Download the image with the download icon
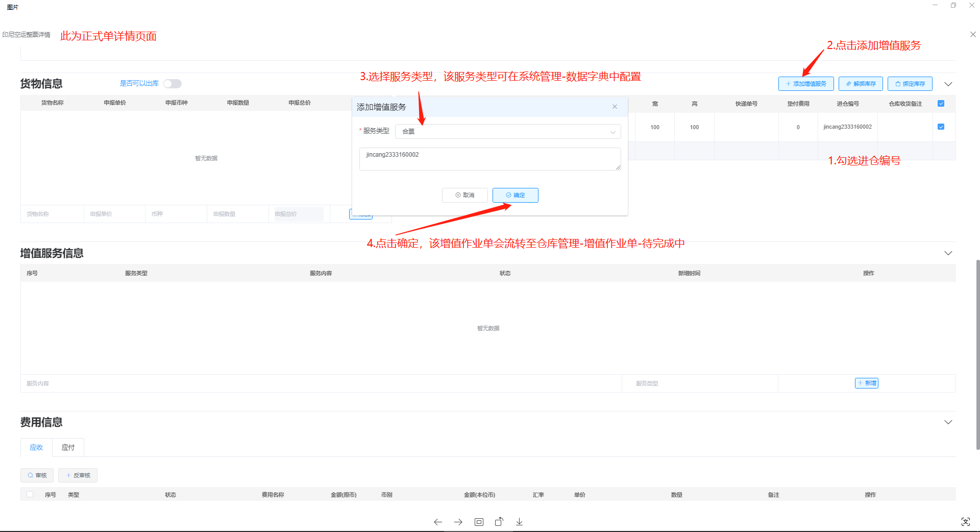 pos(519,522)
